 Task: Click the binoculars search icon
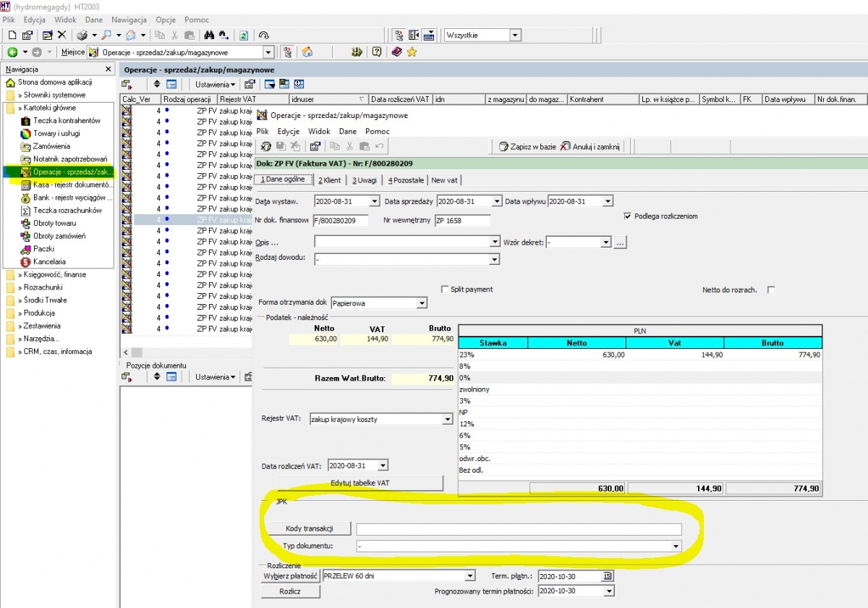click(208, 35)
